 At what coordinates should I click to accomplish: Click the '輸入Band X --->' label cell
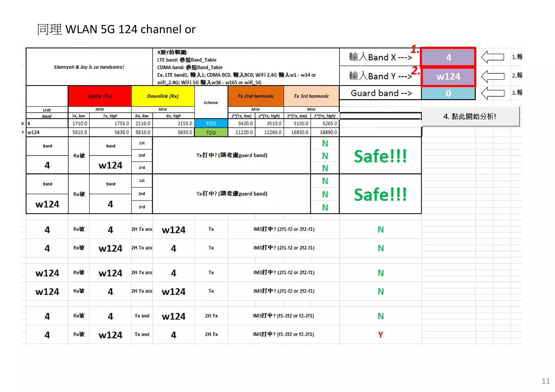[x=380, y=57]
